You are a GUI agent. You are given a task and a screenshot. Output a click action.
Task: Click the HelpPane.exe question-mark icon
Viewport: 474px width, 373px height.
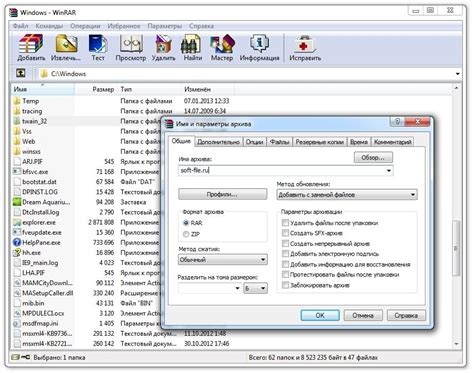[x=17, y=242]
